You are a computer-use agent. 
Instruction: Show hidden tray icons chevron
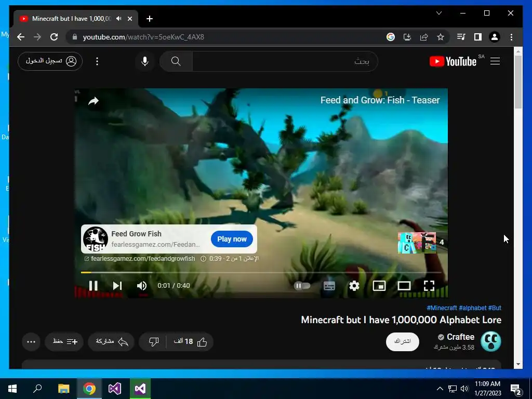[x=440, y=389]
